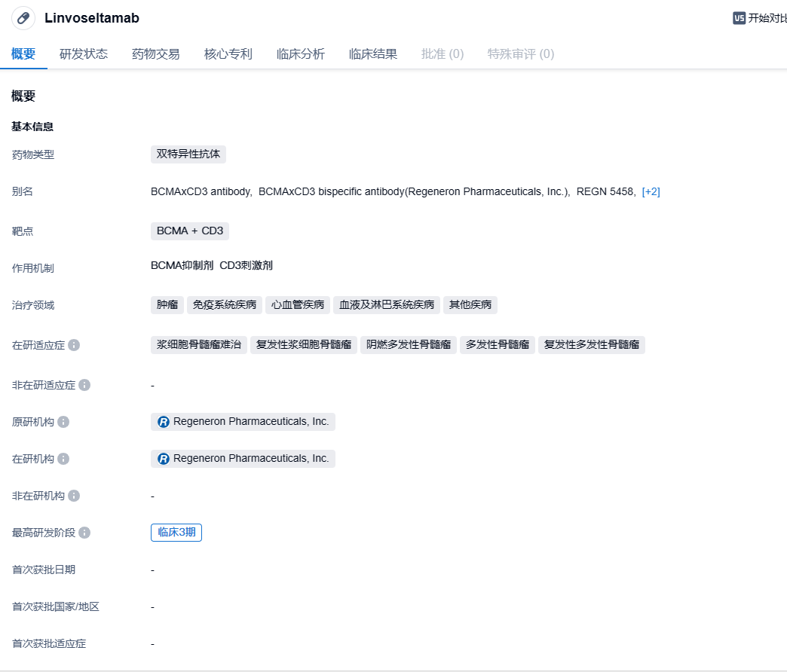Click info icon next to 非在研适应症

84,385
